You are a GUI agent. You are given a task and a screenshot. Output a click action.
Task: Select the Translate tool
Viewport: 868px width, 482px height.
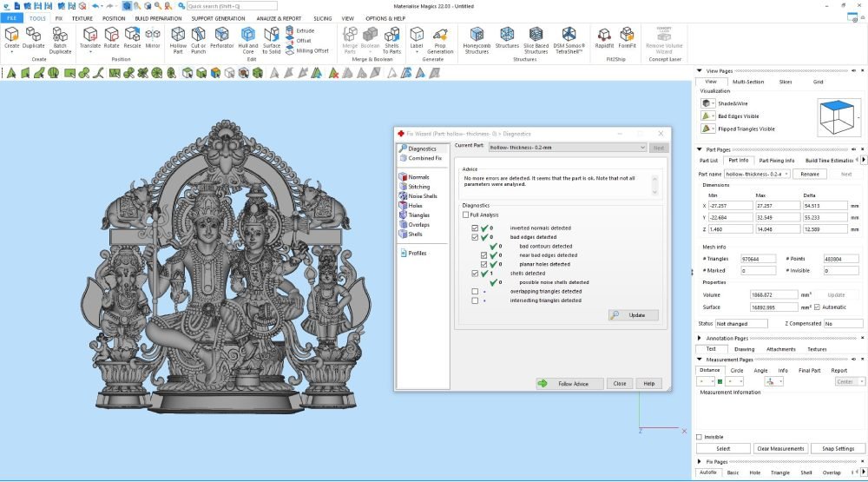[89, 37]
